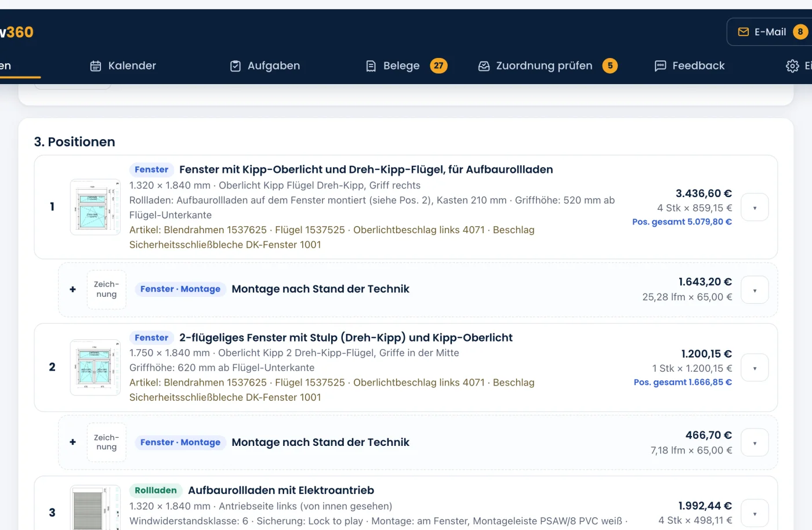The width and height of the screenshot is (812, 530).
Task: Click the roller shutter thumbnail of position 3
Action: tap(95, 508)
